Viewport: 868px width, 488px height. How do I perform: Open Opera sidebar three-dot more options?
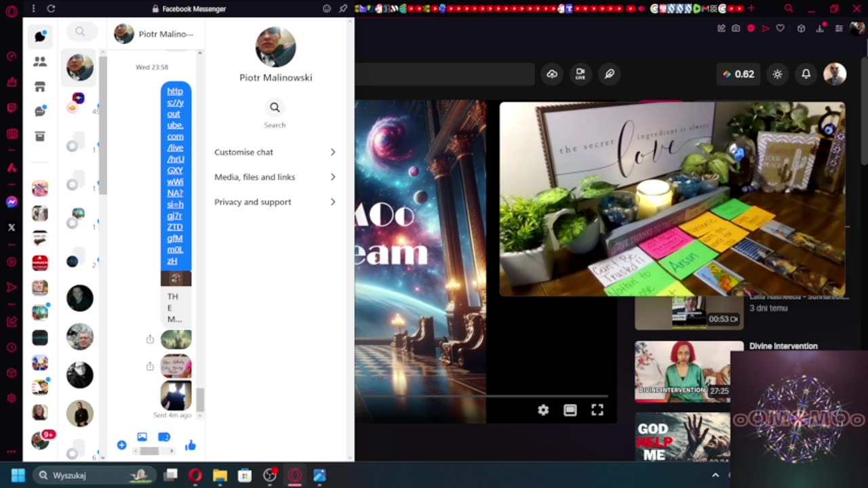[12, 451]
